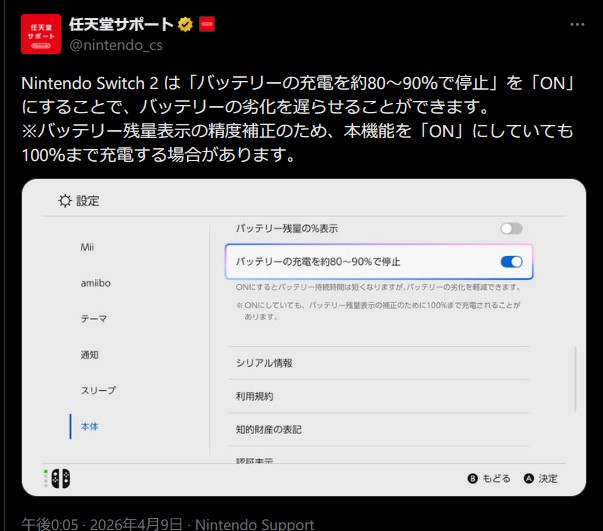Turn off the 充電を約80~90%で停止 toggle

[x=511, y=262]
